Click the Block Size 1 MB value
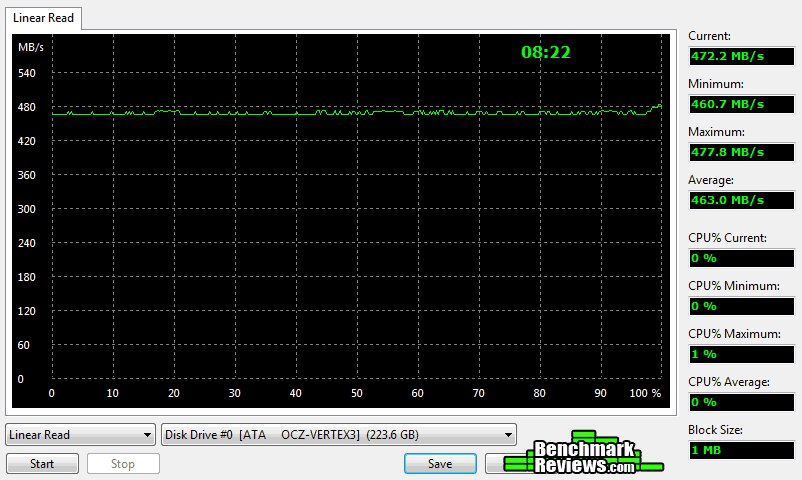 click(x=742, y=450)
